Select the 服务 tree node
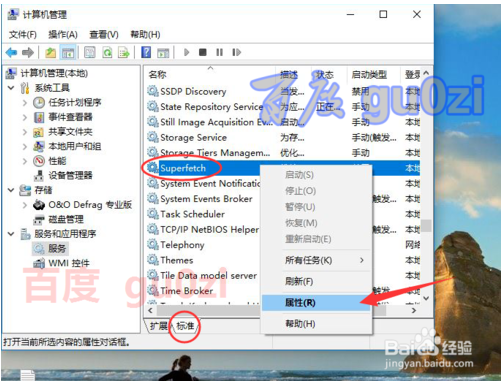Image resolution: width=502 pixels, height=384 pixels. (57, 248)
